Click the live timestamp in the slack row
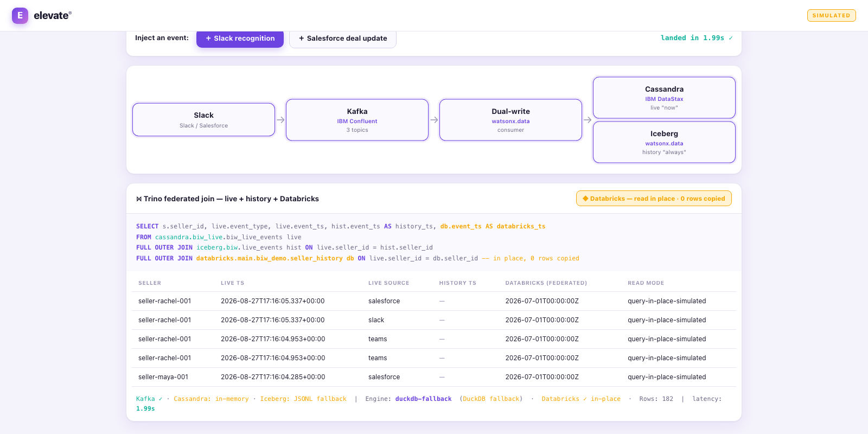 click(273, 320)
